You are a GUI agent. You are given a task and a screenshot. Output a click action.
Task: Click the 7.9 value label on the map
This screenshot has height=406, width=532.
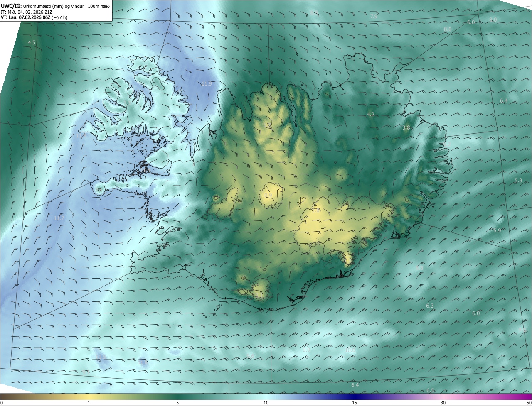[374, 16]
